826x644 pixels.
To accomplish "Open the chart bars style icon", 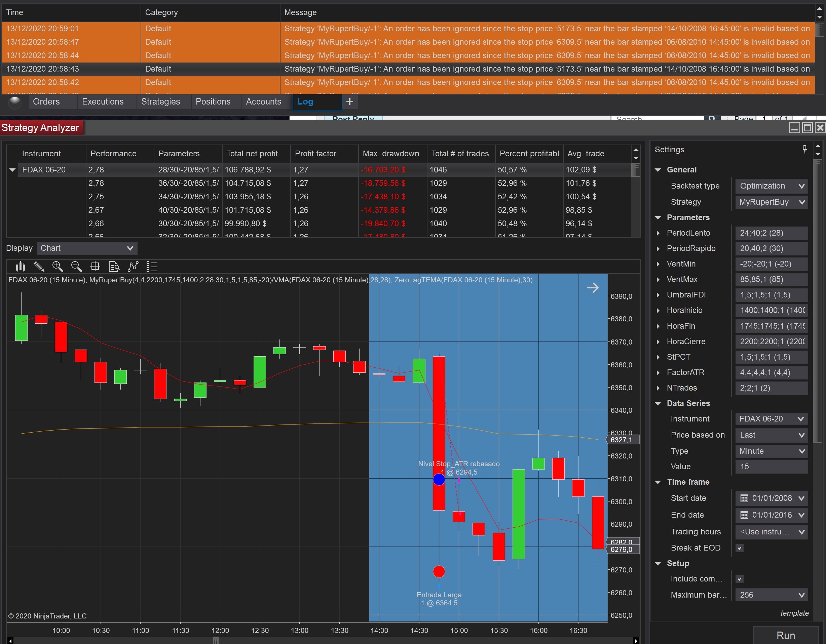I will click(x=21, y=267).
